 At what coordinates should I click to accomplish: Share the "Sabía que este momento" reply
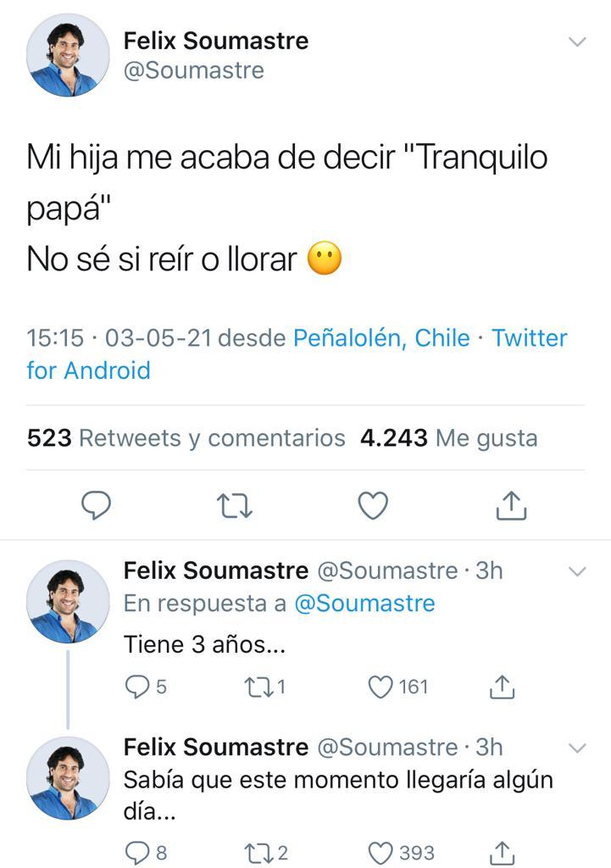[x=500, y=853]
